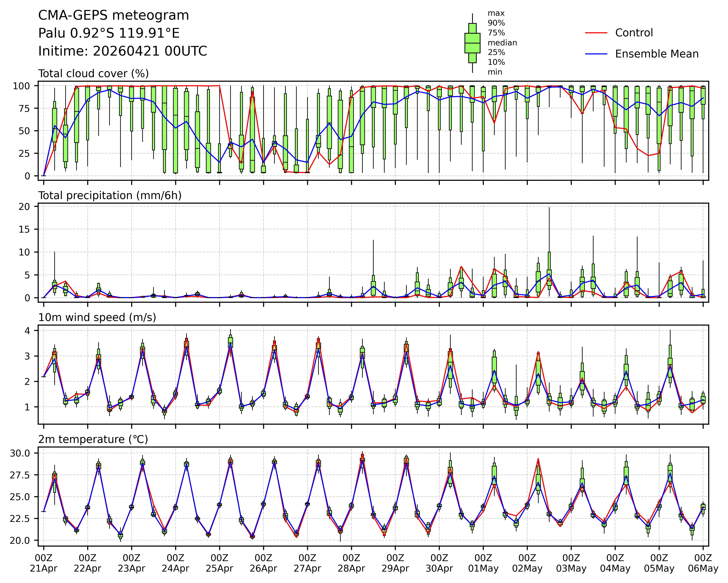Click the blue Ensemble Mean legend line
The width and height of the screenshot is (728, 583).
click(x=596, y=54)
